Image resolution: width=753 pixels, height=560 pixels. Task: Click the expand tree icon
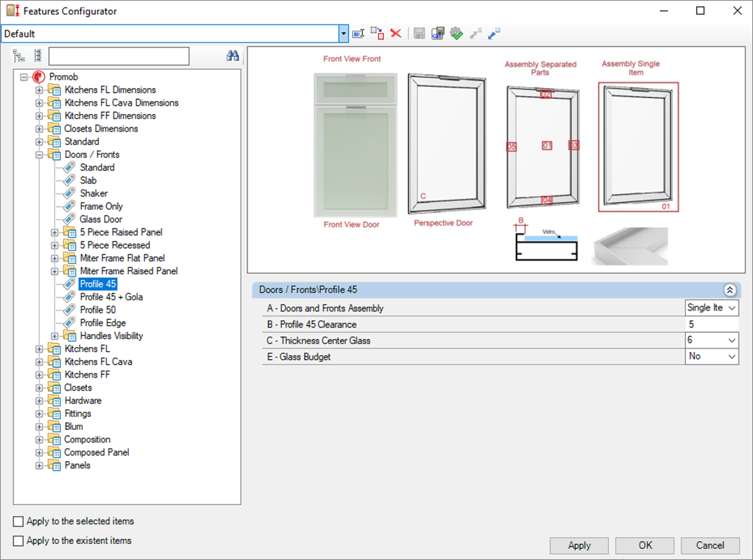pos(19,56)
